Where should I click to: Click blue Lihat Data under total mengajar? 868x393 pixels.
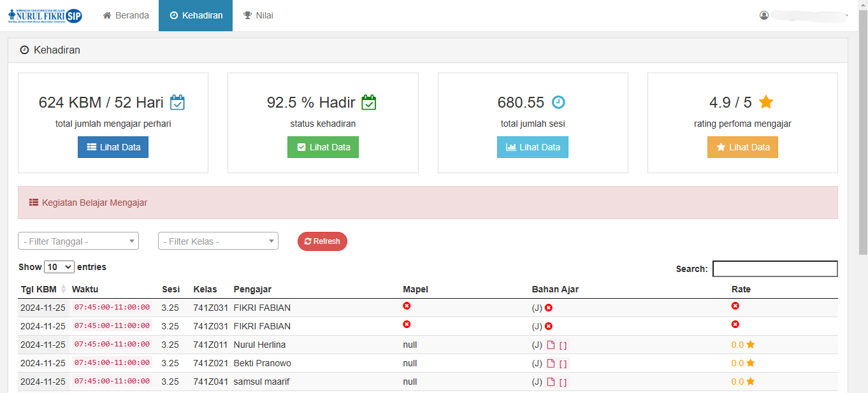click(x=113, y=147)
